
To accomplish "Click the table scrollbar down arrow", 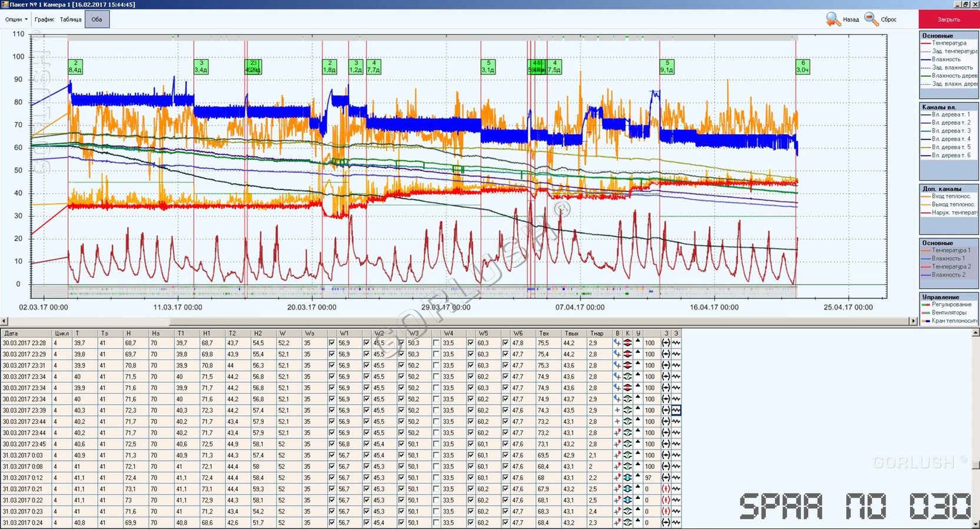I will click(x=975, y=524).
